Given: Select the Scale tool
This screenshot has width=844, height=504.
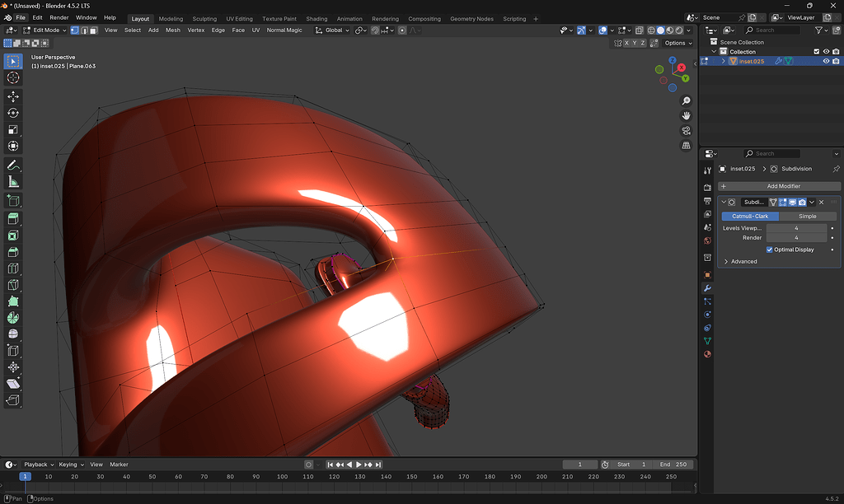Looking at the screenshot, I should pos(13,129).
